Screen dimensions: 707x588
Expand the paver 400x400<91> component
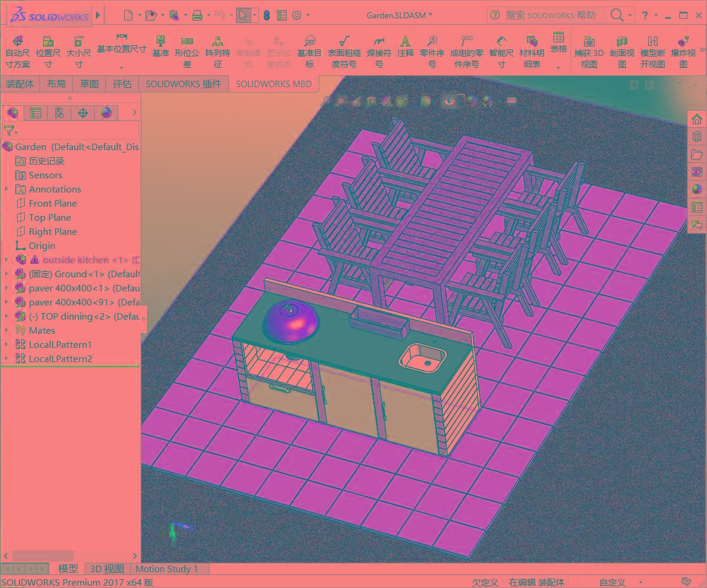click(x=6, y=302)
